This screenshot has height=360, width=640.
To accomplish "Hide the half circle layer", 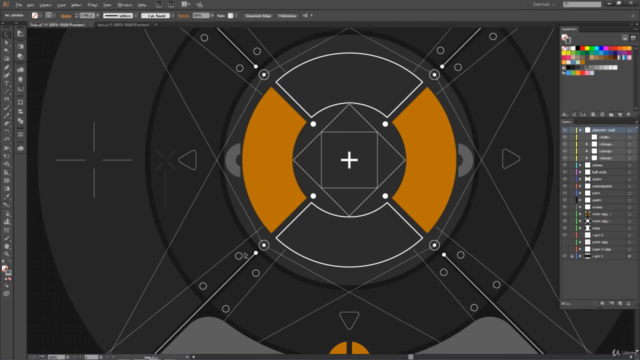I will pyautogui.click(x=565, y=172).
